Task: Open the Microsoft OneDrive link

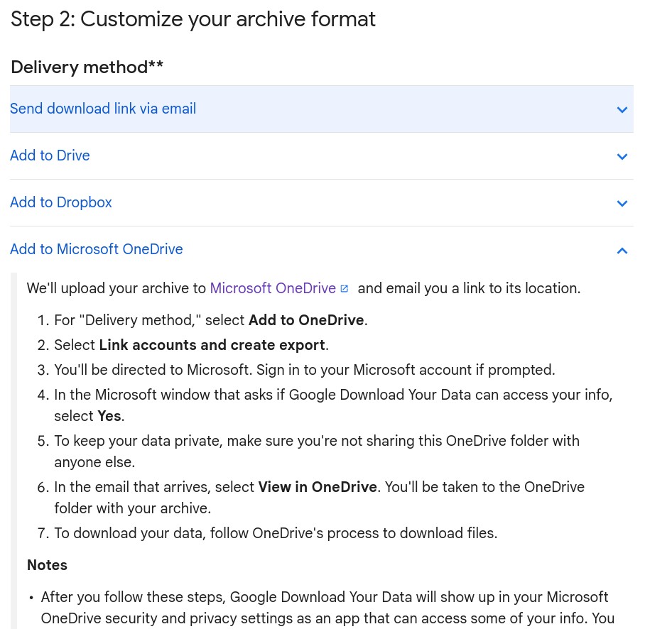Action: pyautogui.click(x=273, y=288)
